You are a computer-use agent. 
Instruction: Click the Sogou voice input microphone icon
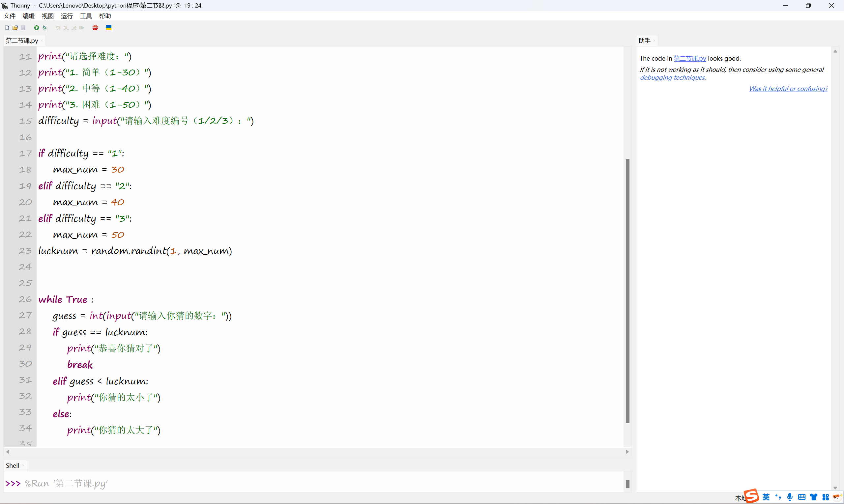pos(790,497)
